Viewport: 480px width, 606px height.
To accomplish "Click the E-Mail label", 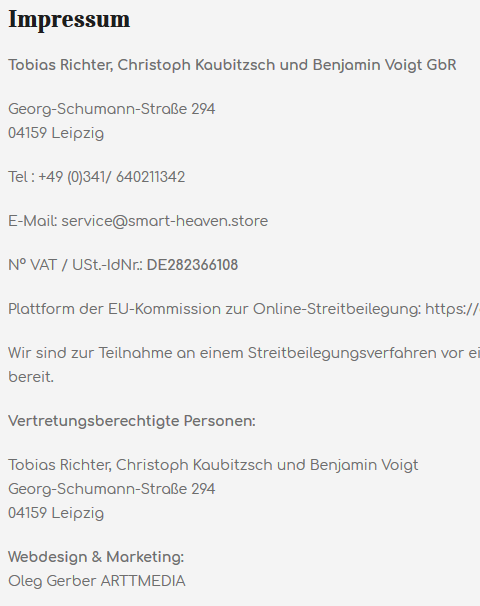I will click(x=33, y=221).
